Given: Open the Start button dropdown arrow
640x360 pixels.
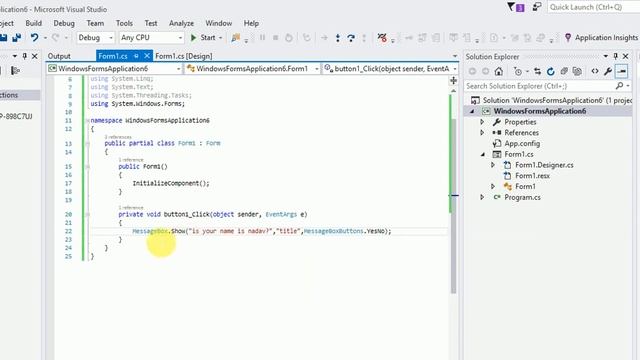Looking at the screenshot, I should 220,38.
